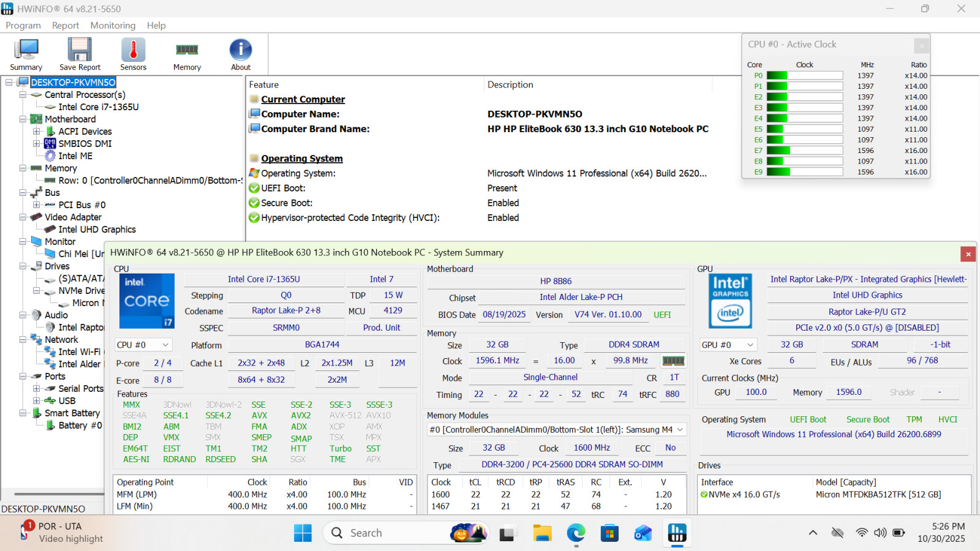Image resolution: width=980 pixels, height=551 pixels.
Task: Select the Smart Battery tree icon
Action: (x=36, y=413)
